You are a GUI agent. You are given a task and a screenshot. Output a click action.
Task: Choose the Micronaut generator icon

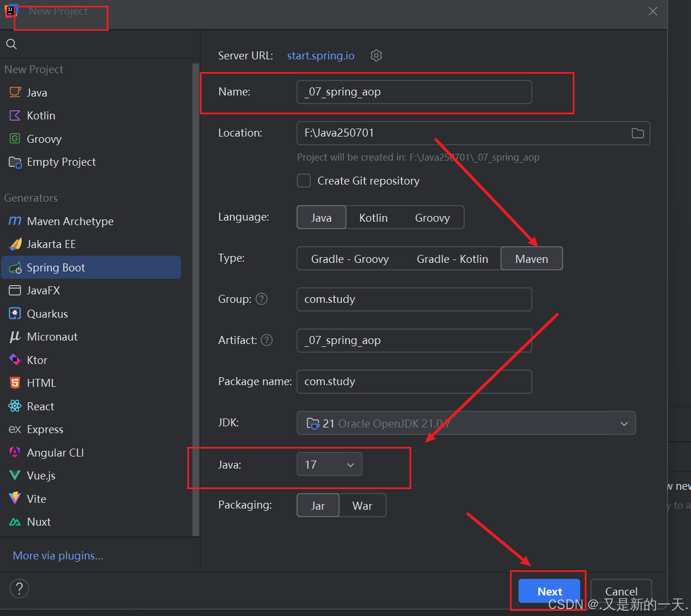pos(15,337)
